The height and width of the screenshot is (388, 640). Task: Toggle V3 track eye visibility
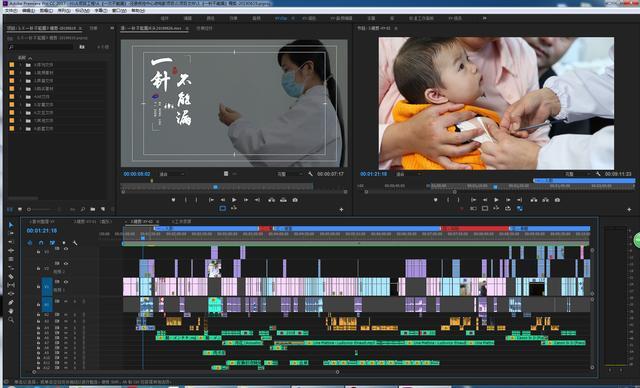click(x=66, y=249)
